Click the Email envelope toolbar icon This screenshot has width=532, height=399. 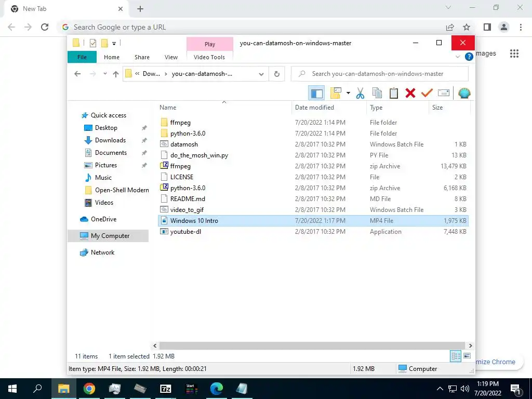[x=444, y=93]
